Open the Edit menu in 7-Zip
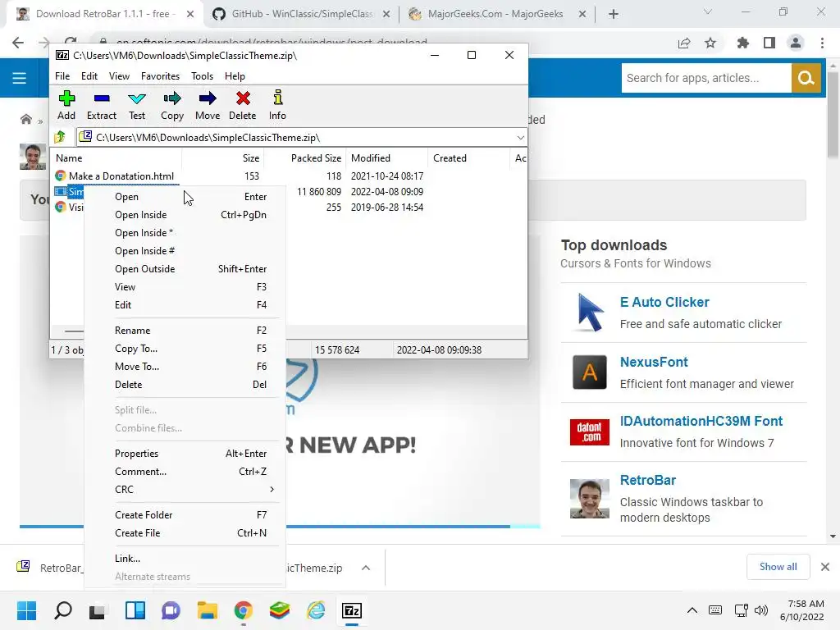This screenshot has width=840, height=630. click(89, 76)
